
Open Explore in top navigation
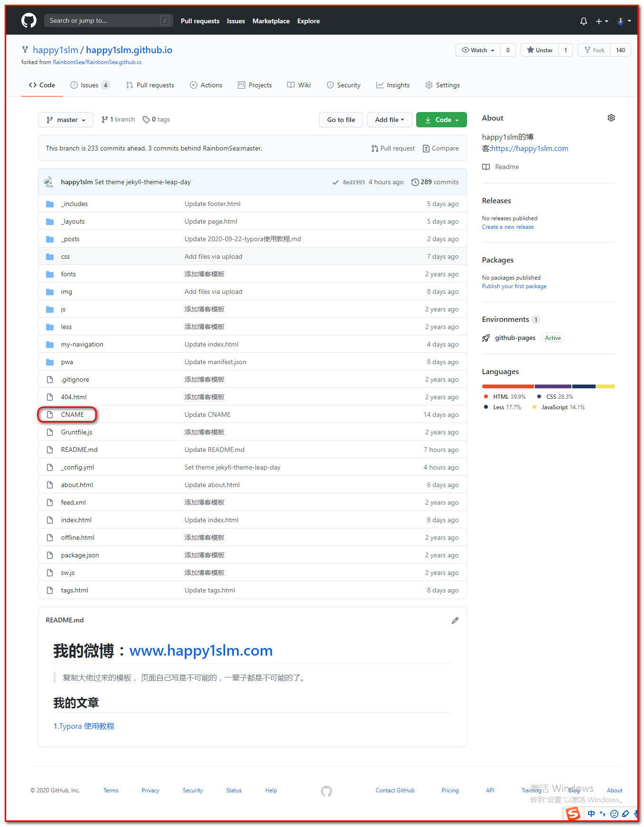(x=308, y=21)
